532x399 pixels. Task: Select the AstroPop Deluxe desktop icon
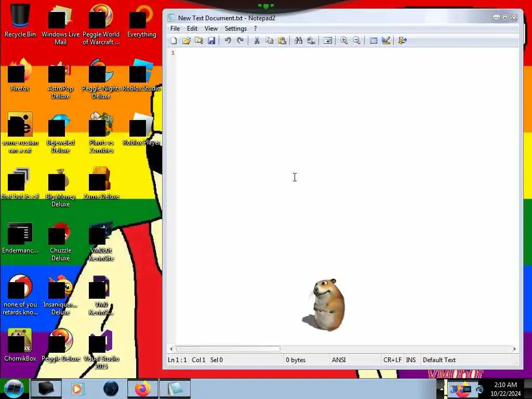pyautogui.click(x=60, y=79)
